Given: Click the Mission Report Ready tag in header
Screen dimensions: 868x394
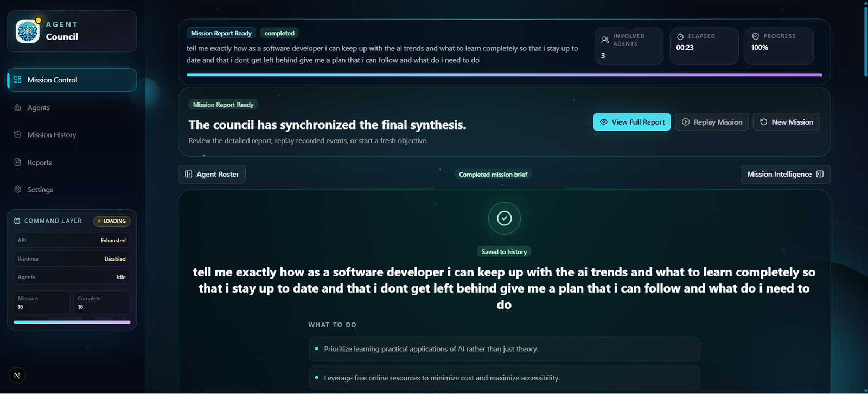Looking at the screenshot, I should pyautogui.click(x=221, y=33).
